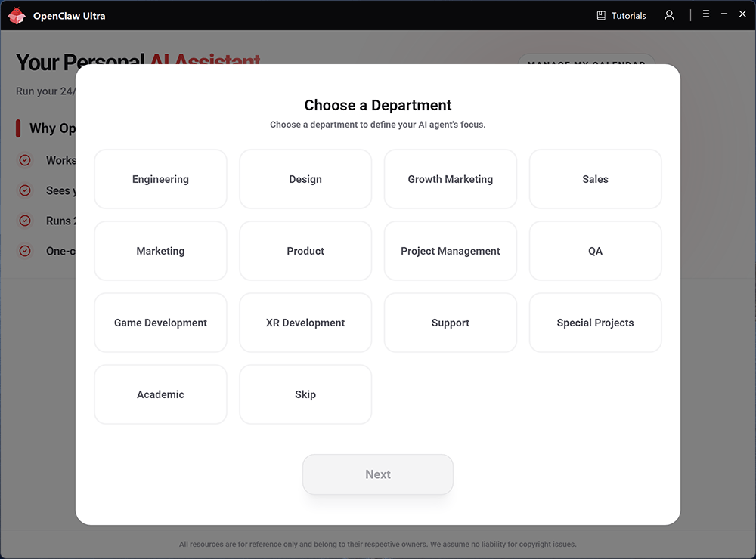Viewport: 756px width, 559px height.
Task: Pick Growth Marketing as the department
Action: click(451, 179)
